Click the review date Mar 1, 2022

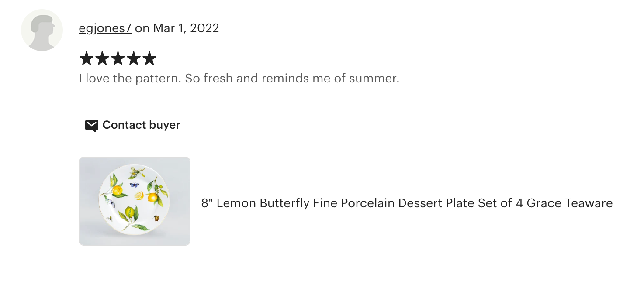(186, 28)
